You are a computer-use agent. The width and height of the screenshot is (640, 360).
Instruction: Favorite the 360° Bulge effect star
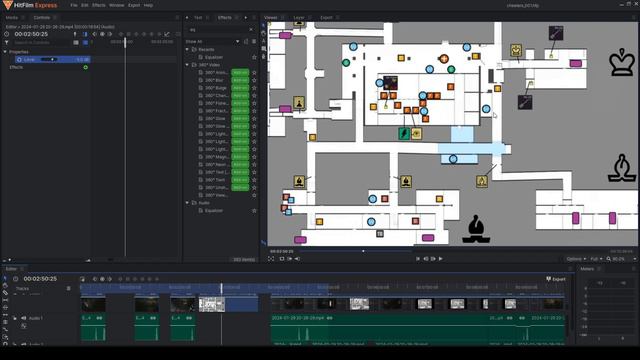(254, 88)
